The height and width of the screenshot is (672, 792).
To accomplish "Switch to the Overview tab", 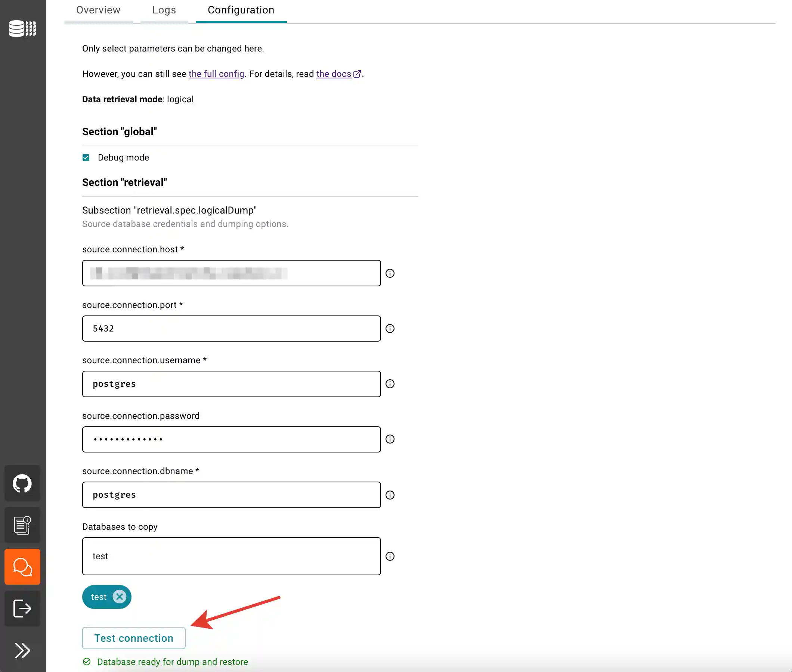I will click(x=98, y=10).
